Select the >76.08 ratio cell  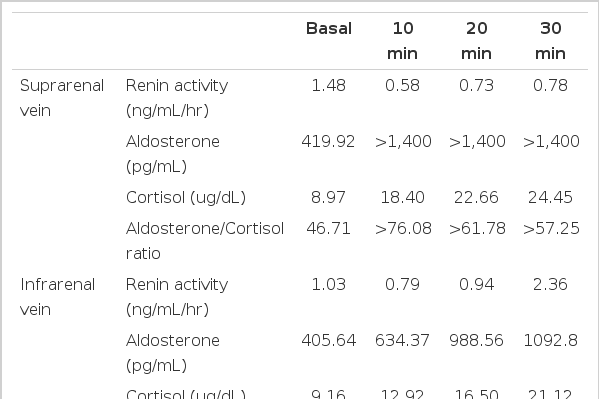pyautogui.click(x=403, y=229)
